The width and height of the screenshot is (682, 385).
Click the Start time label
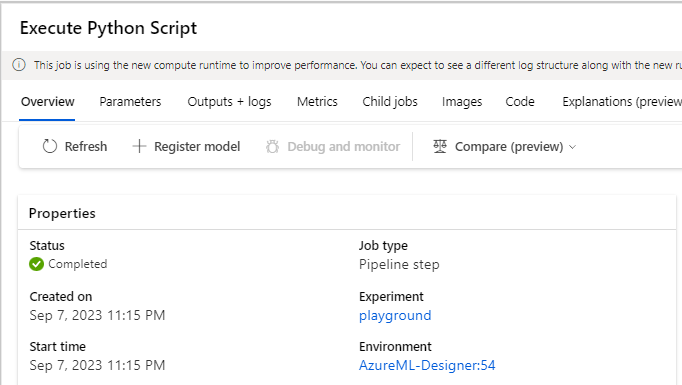(x=57, y=347)
